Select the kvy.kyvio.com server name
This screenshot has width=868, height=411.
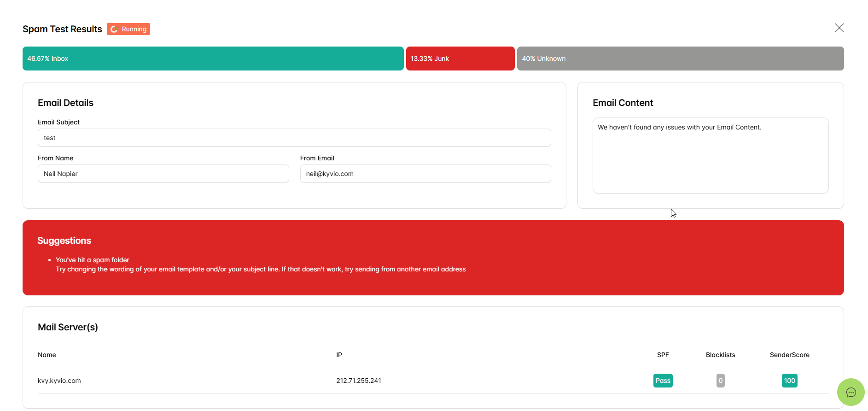coord(59,381)
